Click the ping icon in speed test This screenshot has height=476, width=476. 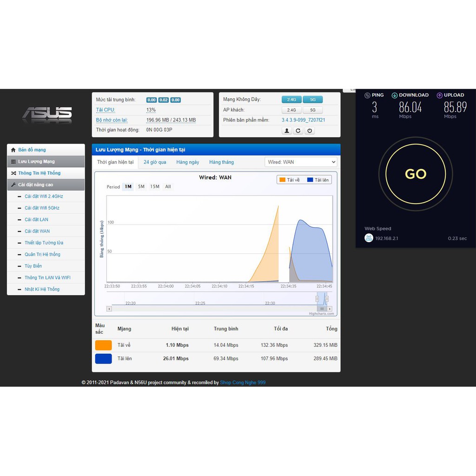[367, 95]
